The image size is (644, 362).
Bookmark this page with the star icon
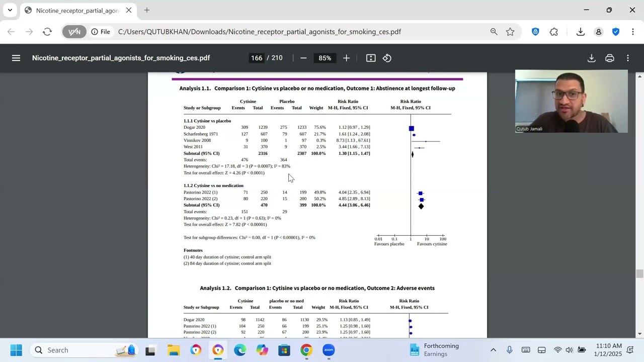coord(510,32)
